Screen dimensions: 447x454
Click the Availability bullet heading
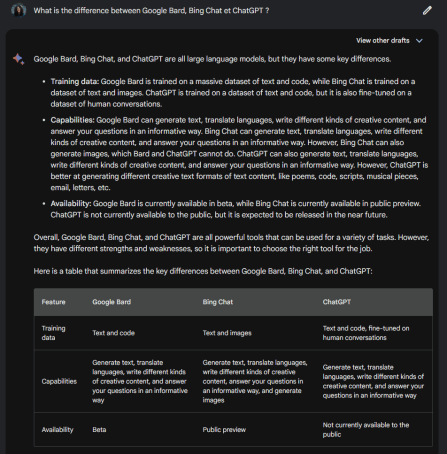coord(71,204)
